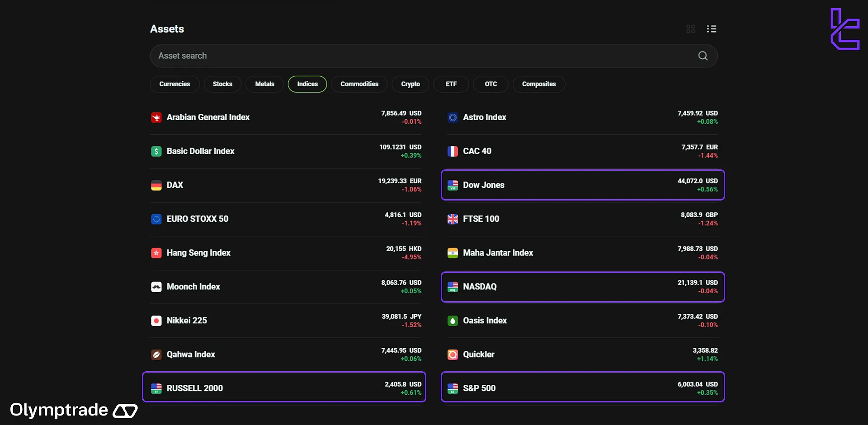This screenshot has height=425, width=868.
Task: Select the Composites category tab
Action: click(539, 84)
